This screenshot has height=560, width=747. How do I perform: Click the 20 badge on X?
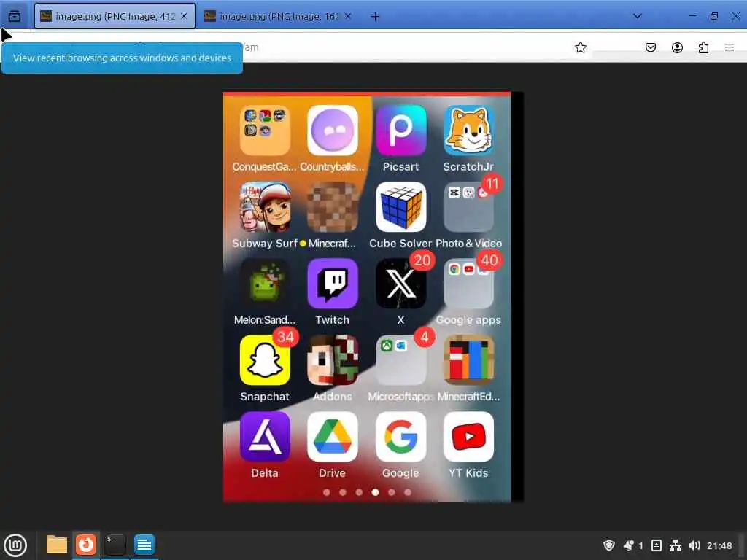click(x=422, y=260)
